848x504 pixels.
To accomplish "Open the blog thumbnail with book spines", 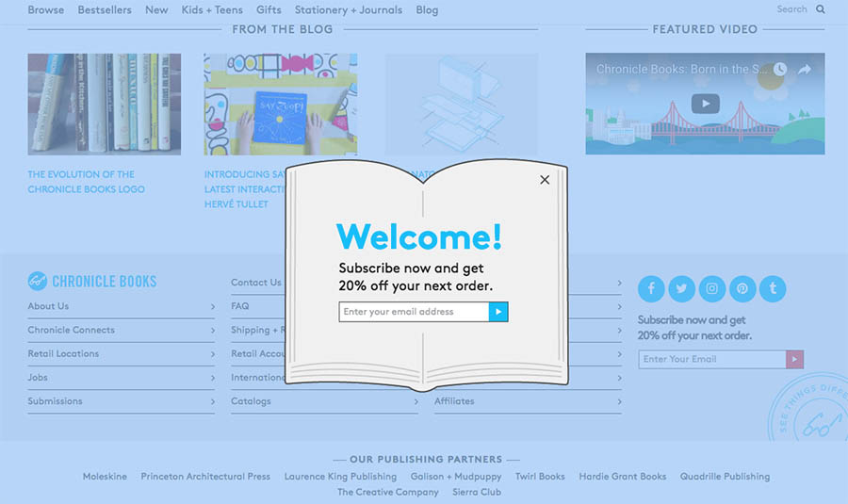I will pos(104,104).
